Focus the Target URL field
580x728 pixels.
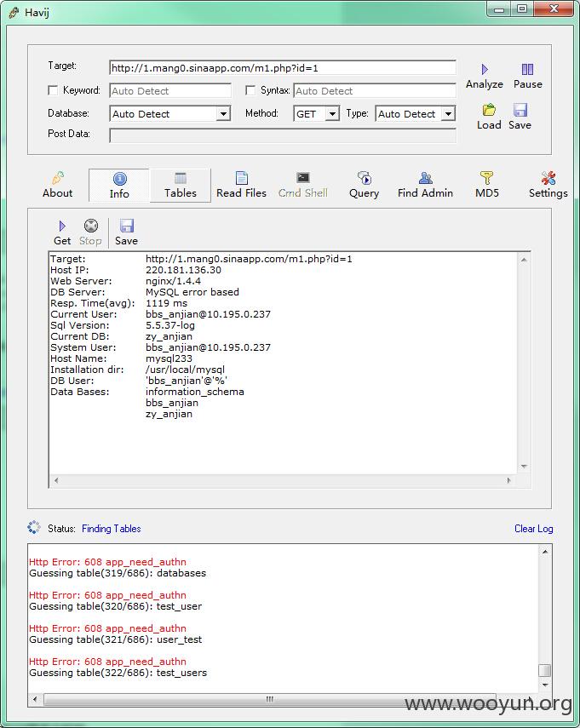[x=283, y=68]
